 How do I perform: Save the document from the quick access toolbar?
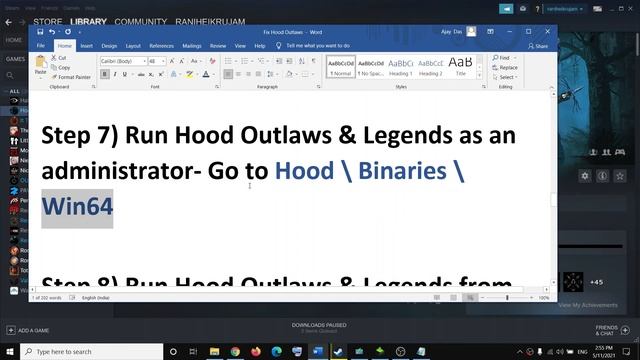pyautogui.click(x=40, y=32)
